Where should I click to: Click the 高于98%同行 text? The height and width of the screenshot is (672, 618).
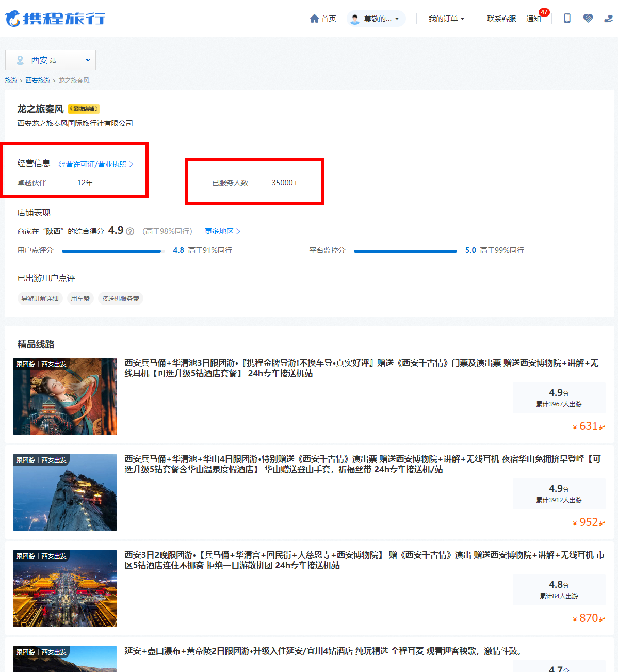[167, 231]
